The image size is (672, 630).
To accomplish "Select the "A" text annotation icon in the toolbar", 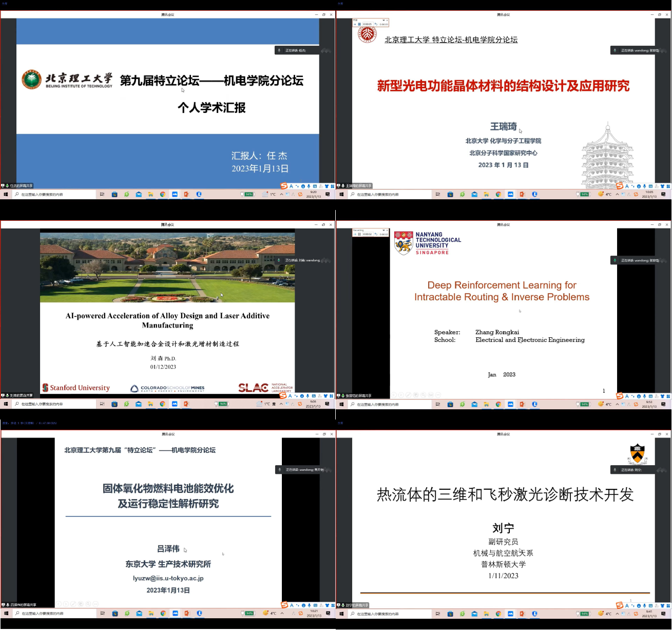I will click(x=291, y=186).
